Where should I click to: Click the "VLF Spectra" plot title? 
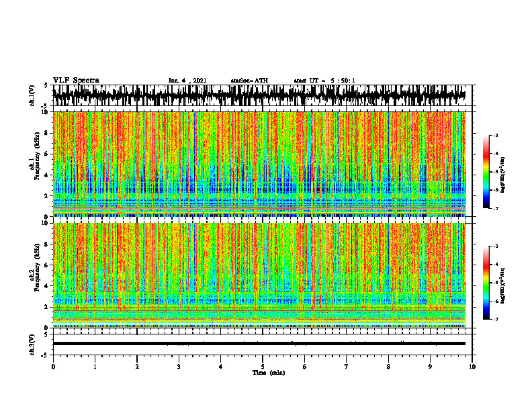pyautogui.click(x=76, y=81)
